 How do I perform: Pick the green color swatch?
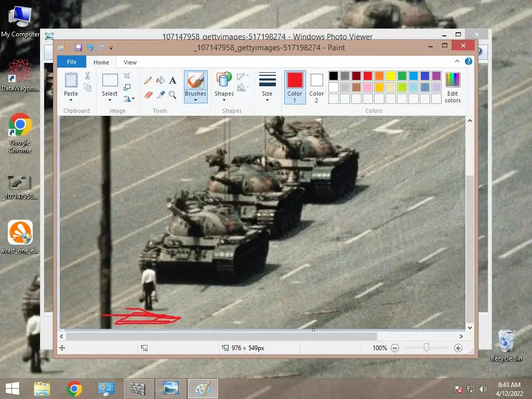(x=402, y=76)
